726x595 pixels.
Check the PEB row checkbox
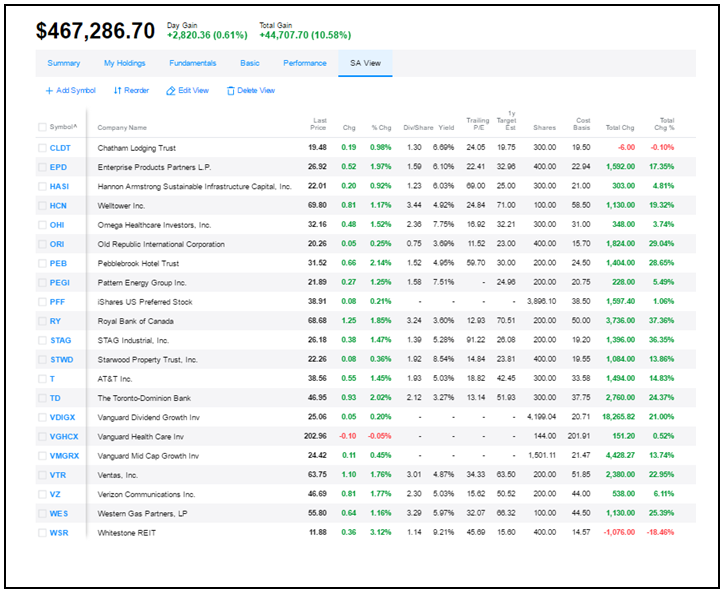coord(43,264)
